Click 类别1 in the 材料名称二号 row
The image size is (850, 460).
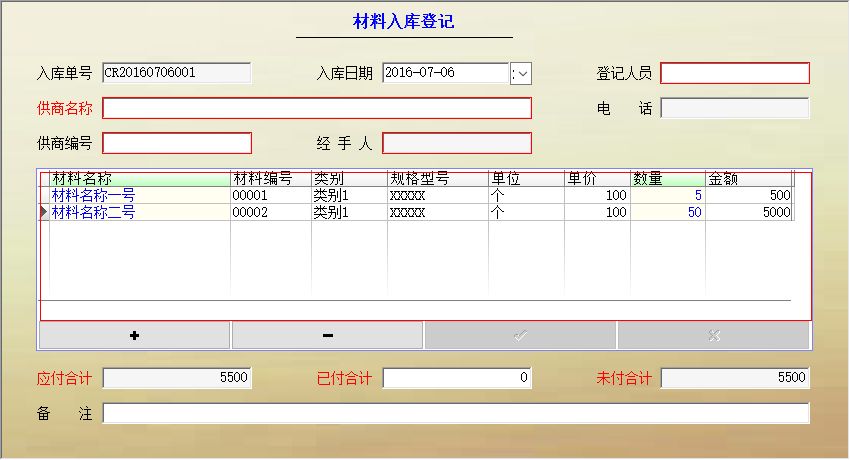coord(350,212)
